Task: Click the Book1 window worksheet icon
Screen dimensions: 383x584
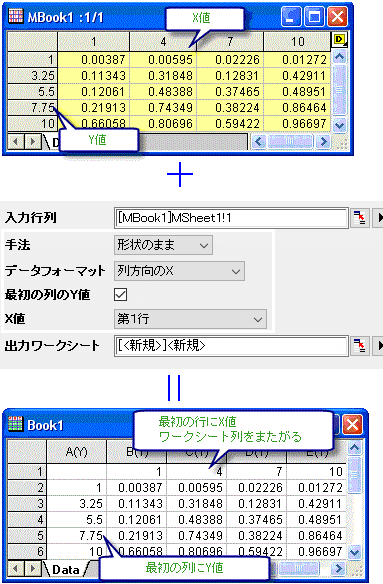Action: click(15, 424)
